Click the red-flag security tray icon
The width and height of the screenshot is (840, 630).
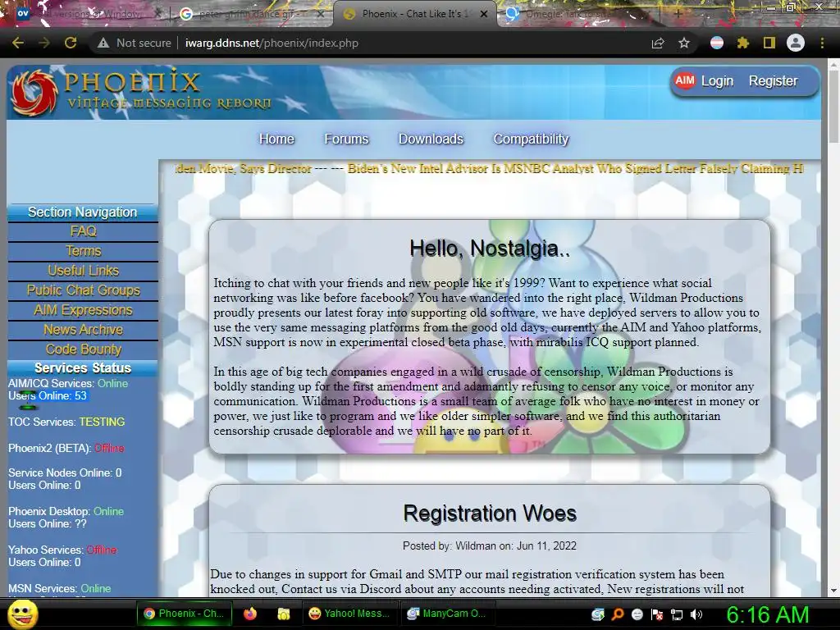(x=657, y=614)
